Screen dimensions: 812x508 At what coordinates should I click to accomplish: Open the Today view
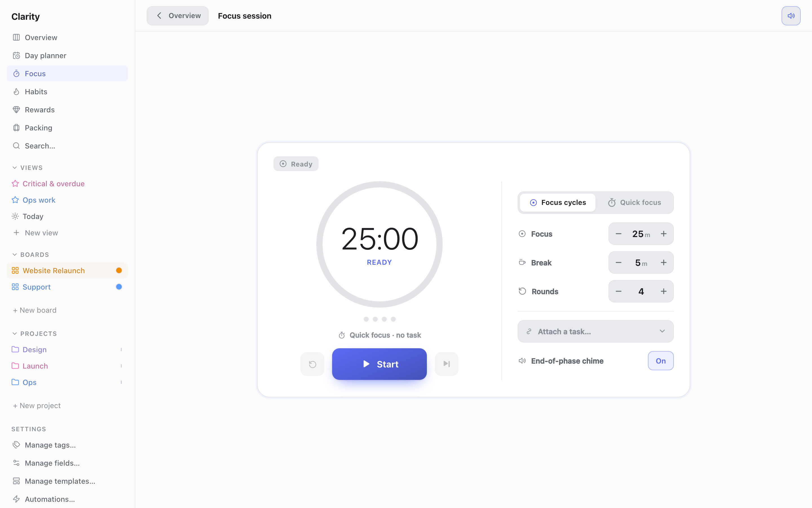tap(67, 216)
